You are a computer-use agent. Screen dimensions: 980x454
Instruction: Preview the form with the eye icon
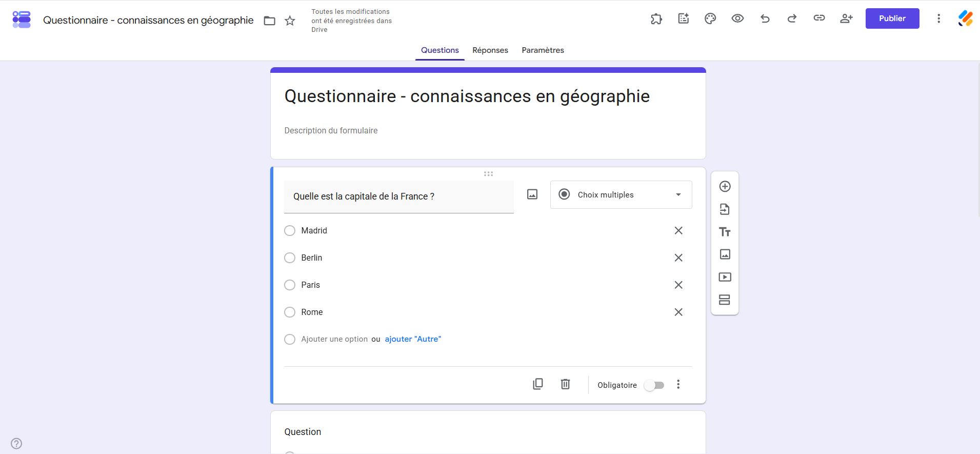coord(737,19)
